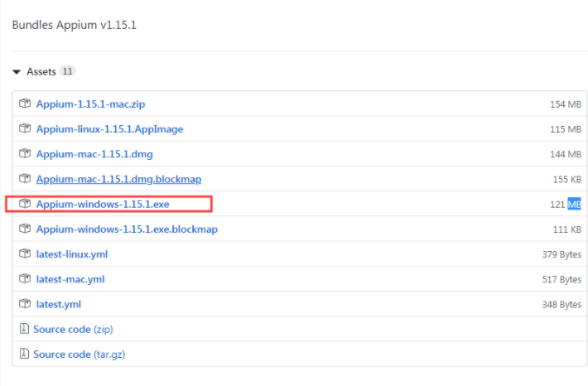Click the 121 MB size text

pos(566,205)
